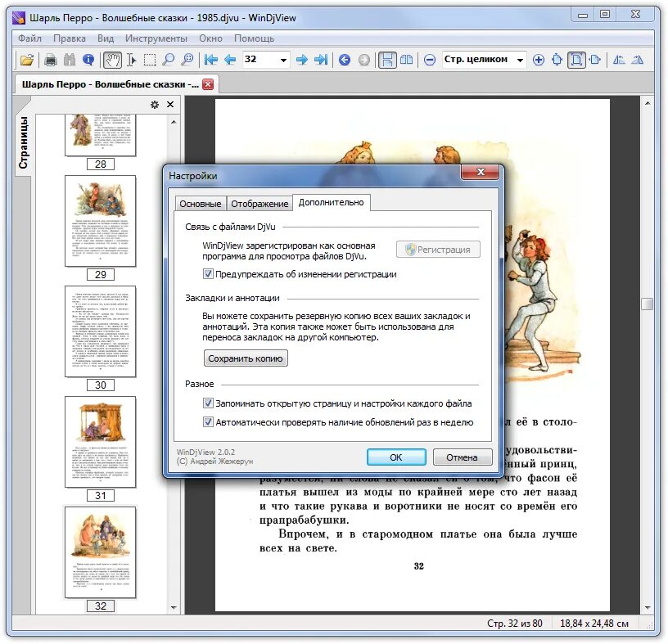Image resolution: width=668 pixels, height=644 pixels.
Task: Open the Вид menu
Action: click(106, 38)
